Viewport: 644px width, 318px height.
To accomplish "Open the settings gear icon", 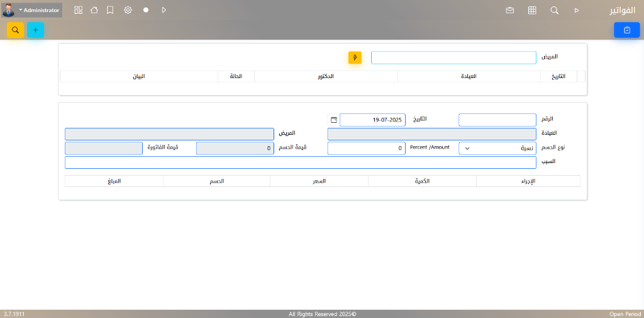I will 128,10.
